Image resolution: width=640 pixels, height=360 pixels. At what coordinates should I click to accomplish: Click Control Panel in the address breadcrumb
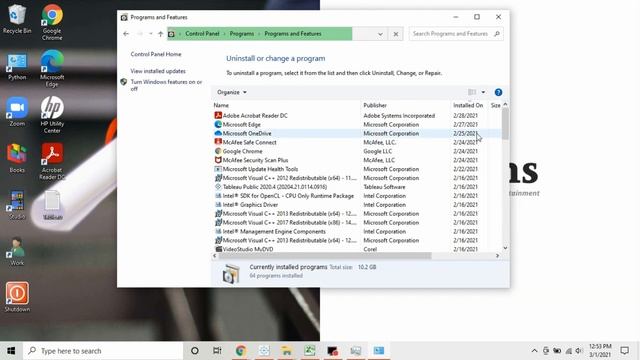pos(202,34)
